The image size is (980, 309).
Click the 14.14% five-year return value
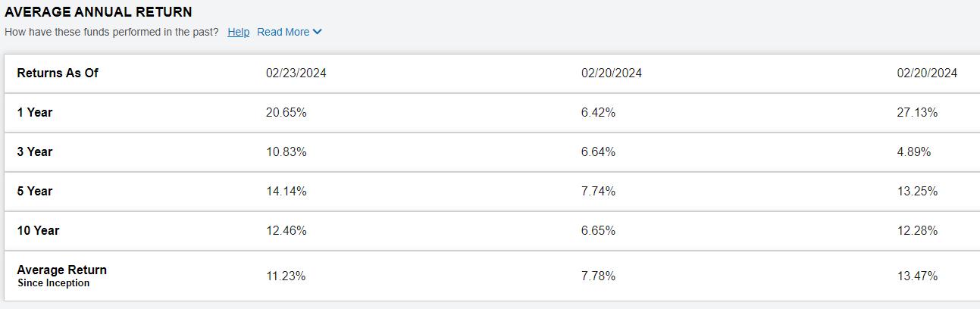tap(286, 191)
